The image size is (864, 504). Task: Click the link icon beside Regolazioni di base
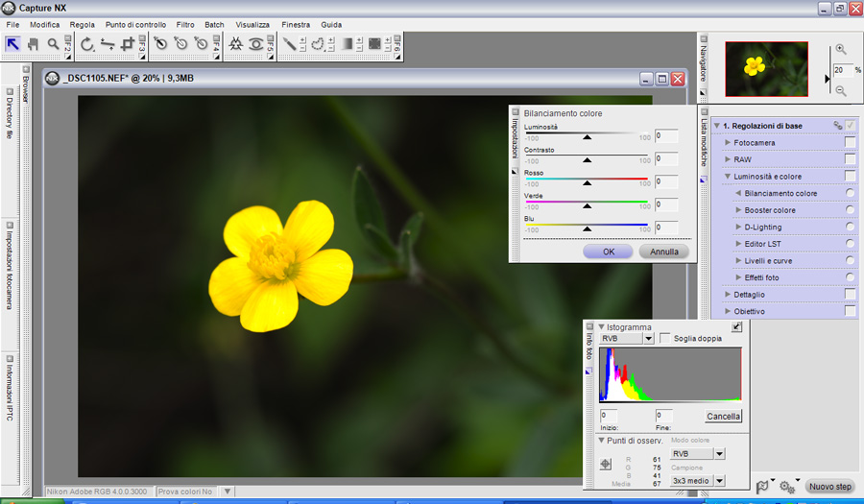click(x=837, y=126)
